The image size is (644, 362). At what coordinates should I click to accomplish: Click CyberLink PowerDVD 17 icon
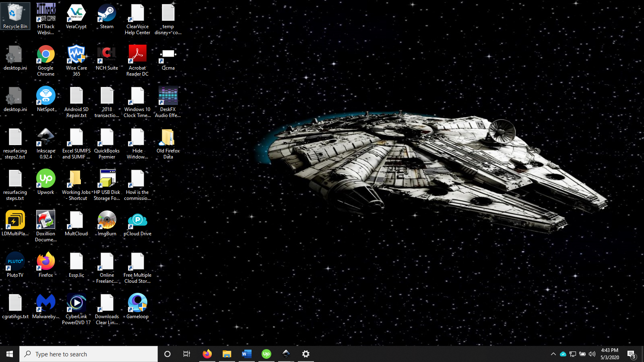[76, 309]
